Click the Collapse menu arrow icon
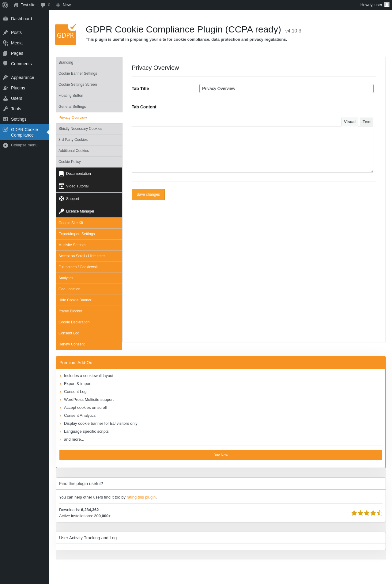392x584 pixels. (x=6, y=145)
